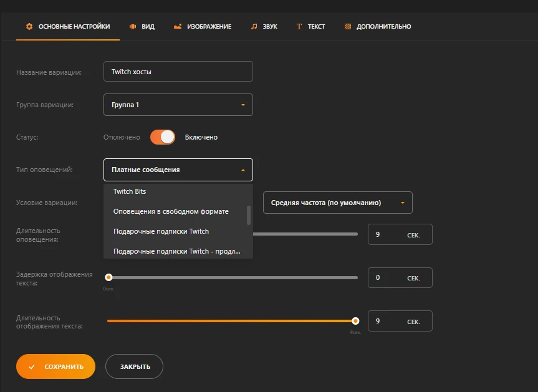
Task: Click the arrow of Средняя частота dropdown
Action: (403, 203)
